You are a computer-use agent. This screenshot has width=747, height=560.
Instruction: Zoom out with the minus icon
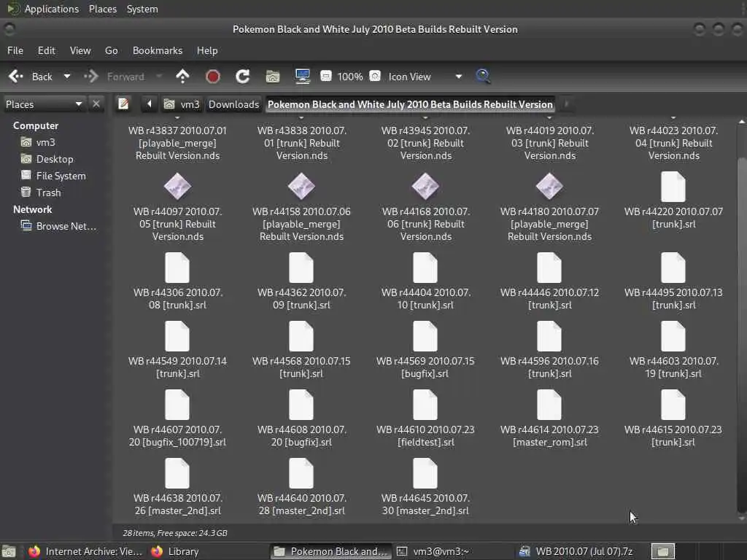coord(326,76)
